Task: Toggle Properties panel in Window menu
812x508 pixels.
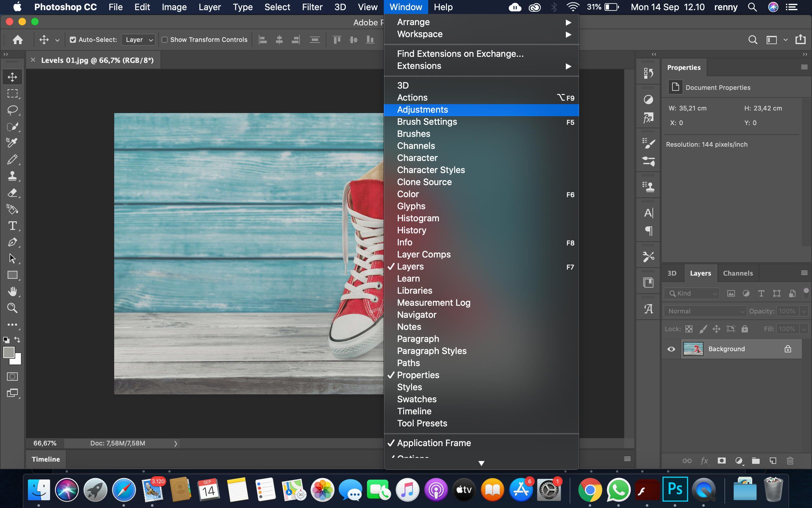Action: (x=481, y=375)
